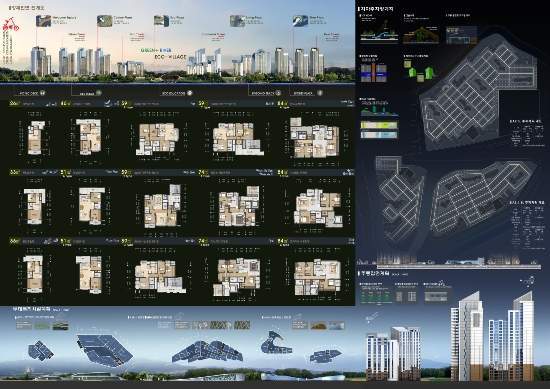550x389 pixels.
Task: Click the twin tall tower rendering
Action: tap(492, 337)
